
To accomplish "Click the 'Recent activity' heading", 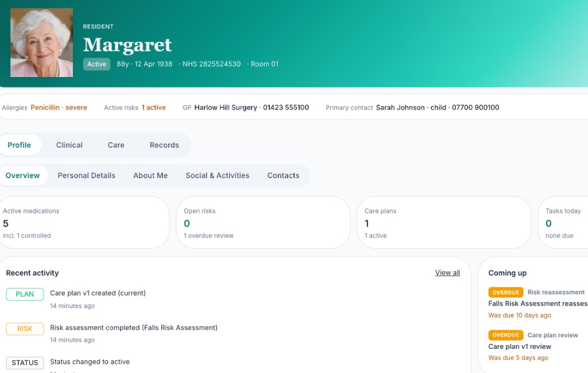I will click(x=32, y=273).
